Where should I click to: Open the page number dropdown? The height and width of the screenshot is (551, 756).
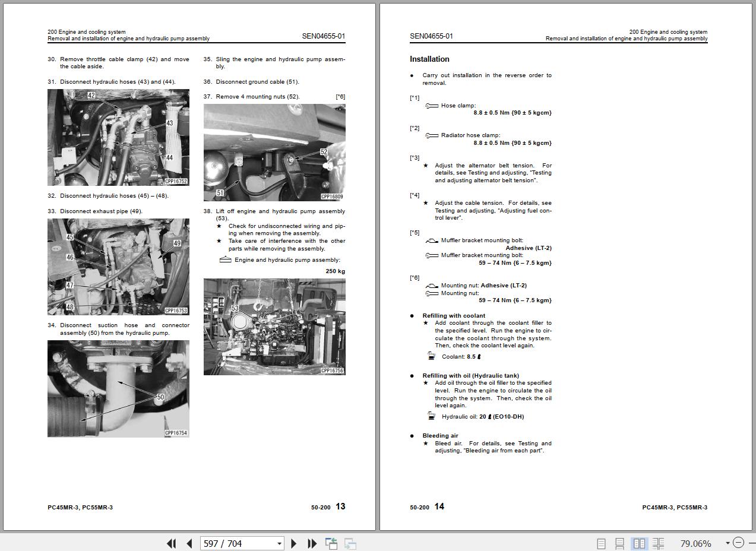pyautogui.click(x=279, y=543)
